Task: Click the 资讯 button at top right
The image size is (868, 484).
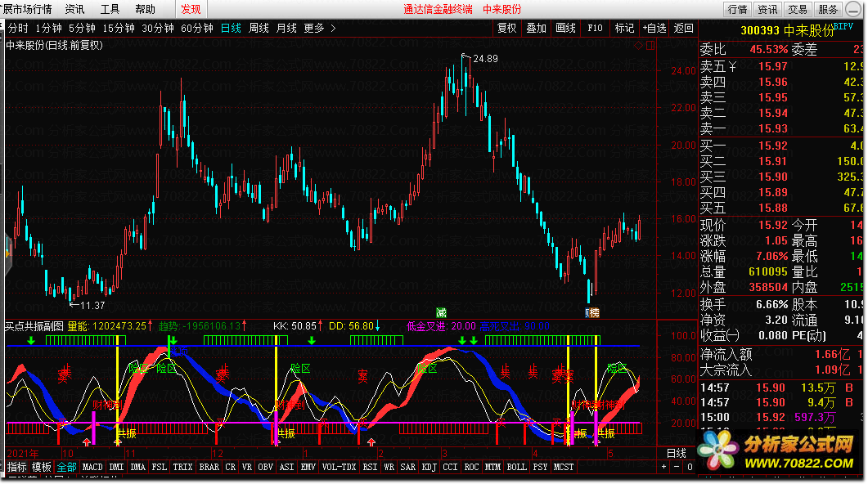Action: [767, 10]
